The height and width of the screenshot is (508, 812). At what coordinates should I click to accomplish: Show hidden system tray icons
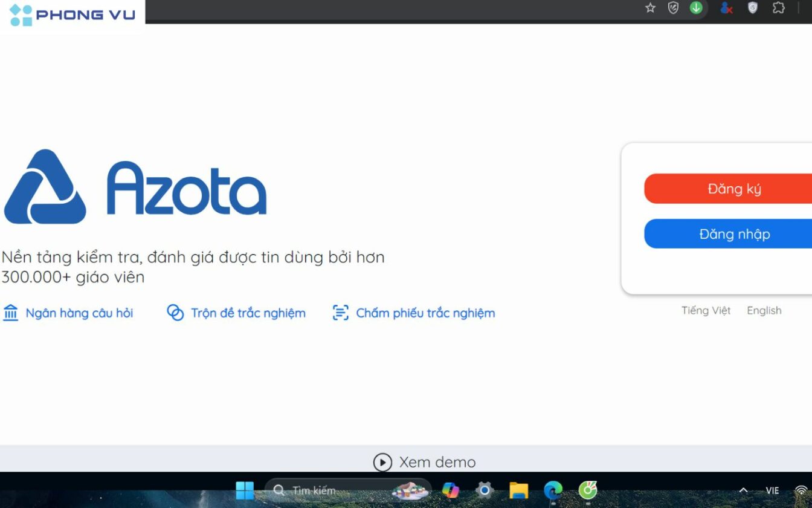coord(744,490)
